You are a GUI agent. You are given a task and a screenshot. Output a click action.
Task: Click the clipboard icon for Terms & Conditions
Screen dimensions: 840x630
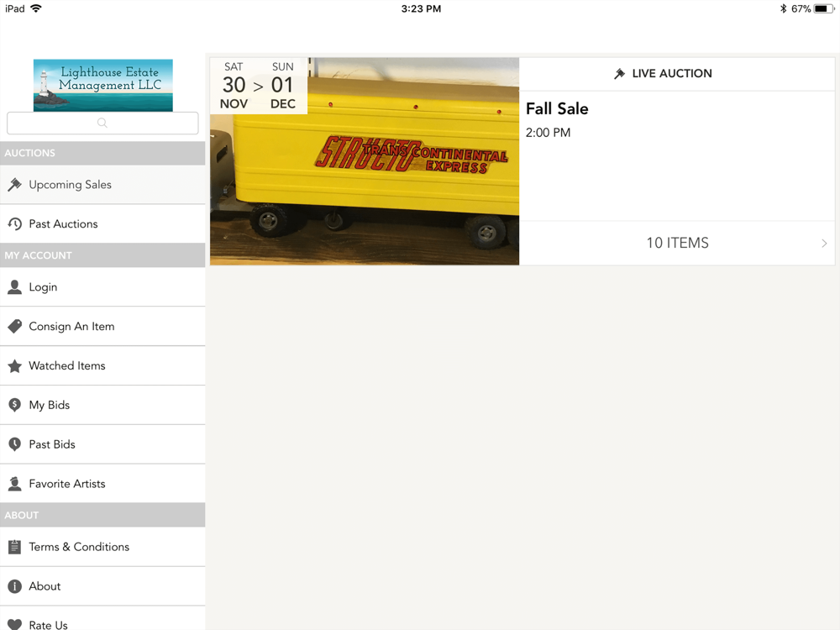click(x=15, y=547)
